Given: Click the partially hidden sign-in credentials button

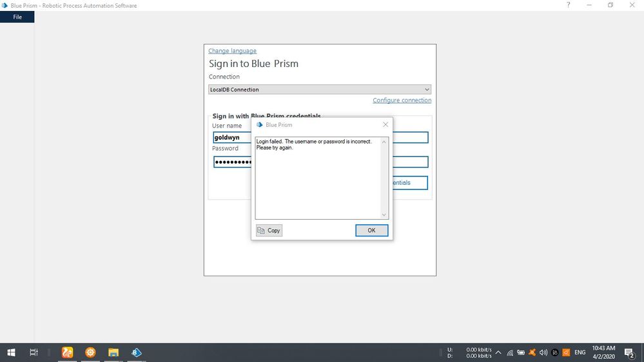Looking at the screenshot, I should [410, 183].
